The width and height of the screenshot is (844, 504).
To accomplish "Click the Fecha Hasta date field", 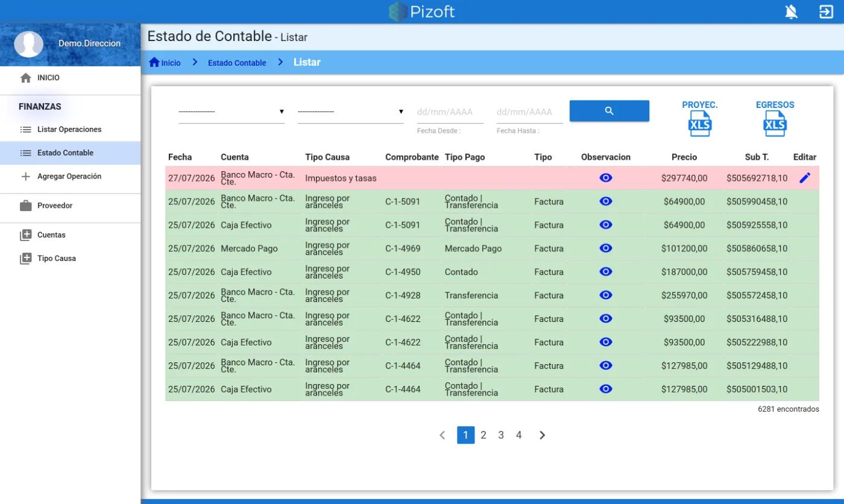I will [x=530, y=112].
